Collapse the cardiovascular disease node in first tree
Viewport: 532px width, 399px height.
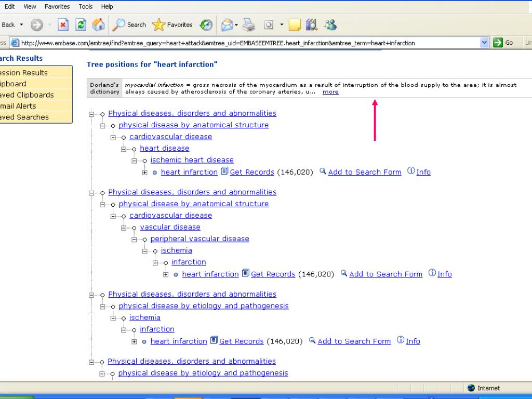(x=113, y=137)
